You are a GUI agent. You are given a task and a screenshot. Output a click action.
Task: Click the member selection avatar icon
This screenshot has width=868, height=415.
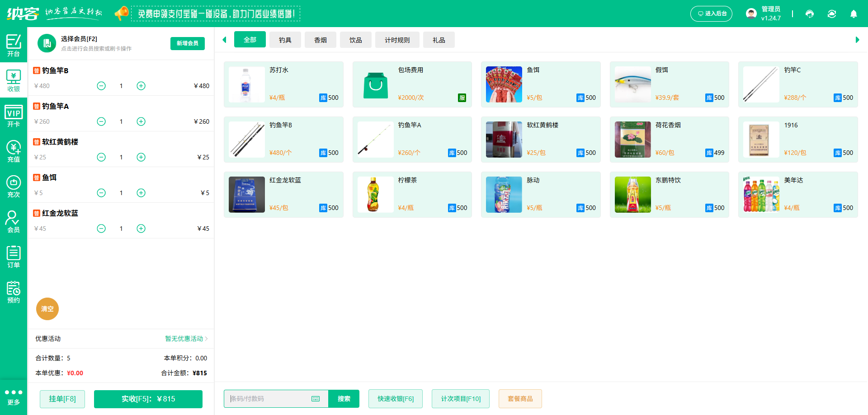click(47, 43)
